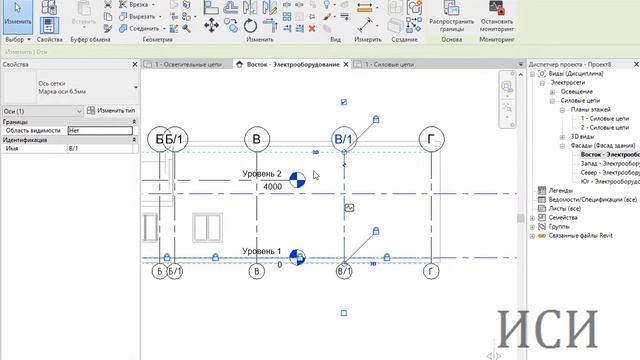Open Север - Электрооборудование elevation view

coord(610,173)
